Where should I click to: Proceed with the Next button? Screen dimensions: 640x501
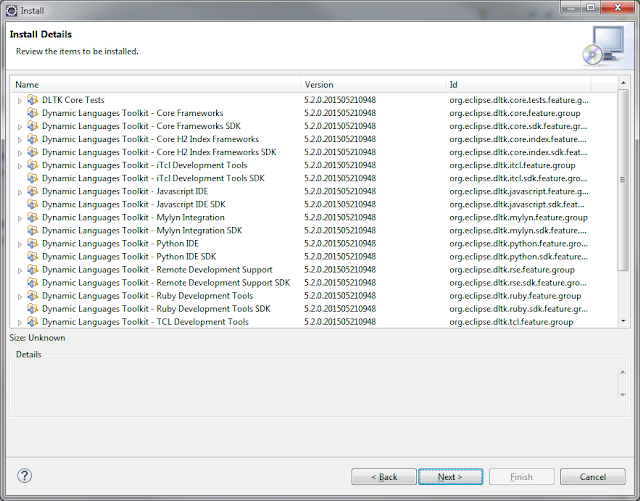pyautogui.click(x=451, y=477)
